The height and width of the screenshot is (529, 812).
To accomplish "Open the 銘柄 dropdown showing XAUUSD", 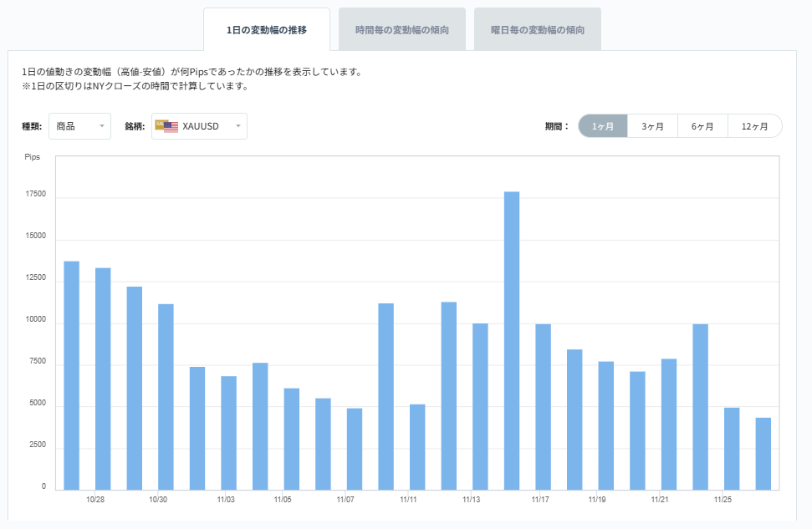I will click(198, 125).
